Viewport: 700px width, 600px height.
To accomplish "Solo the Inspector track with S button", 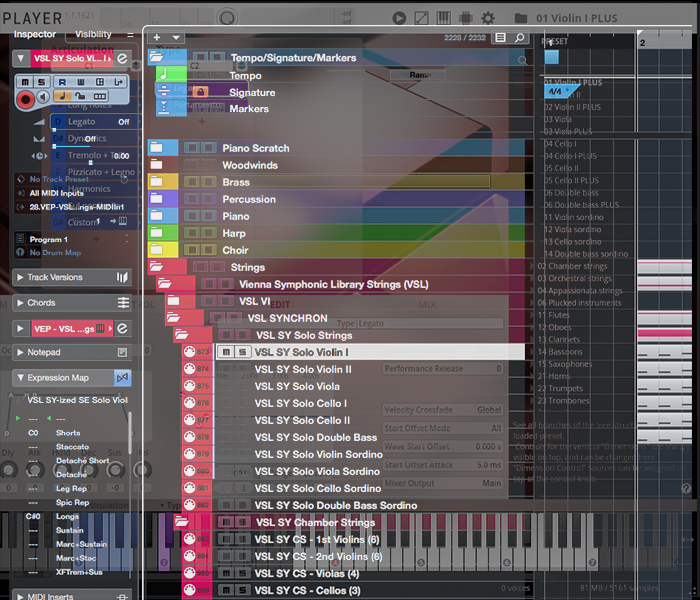I will point(41,82).
